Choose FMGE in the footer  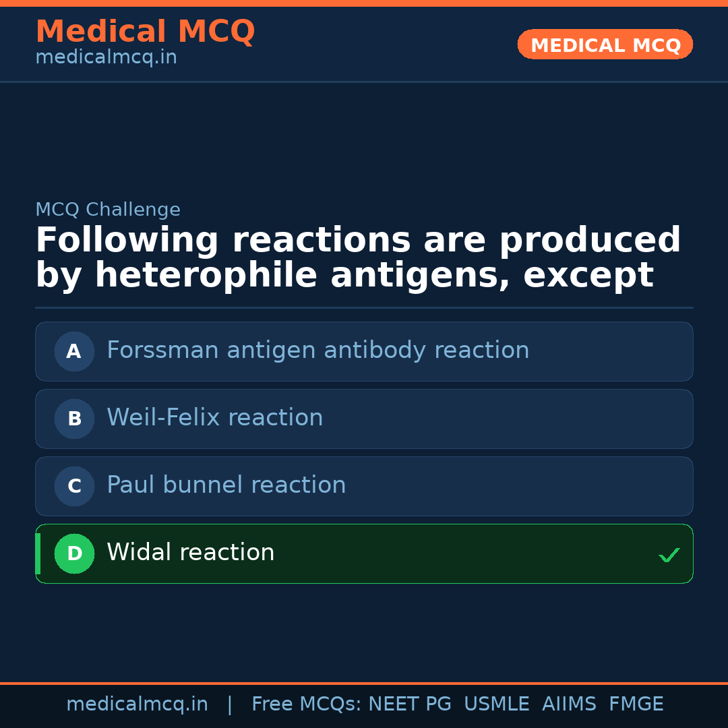point(636,704)
